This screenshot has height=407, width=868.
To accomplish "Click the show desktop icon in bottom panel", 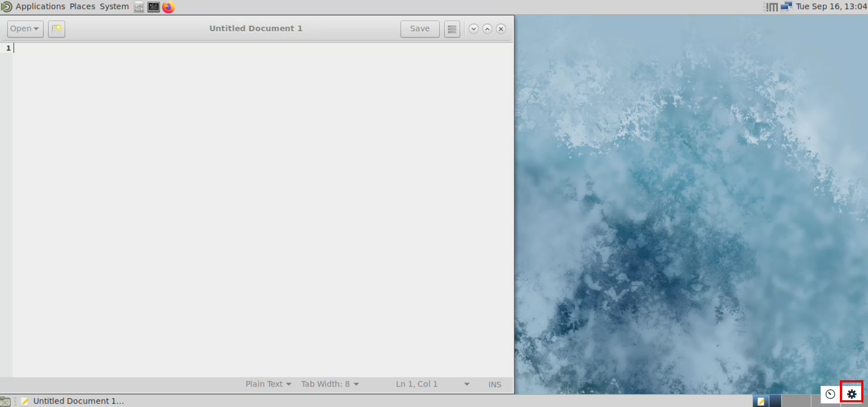I will point(5,401).
